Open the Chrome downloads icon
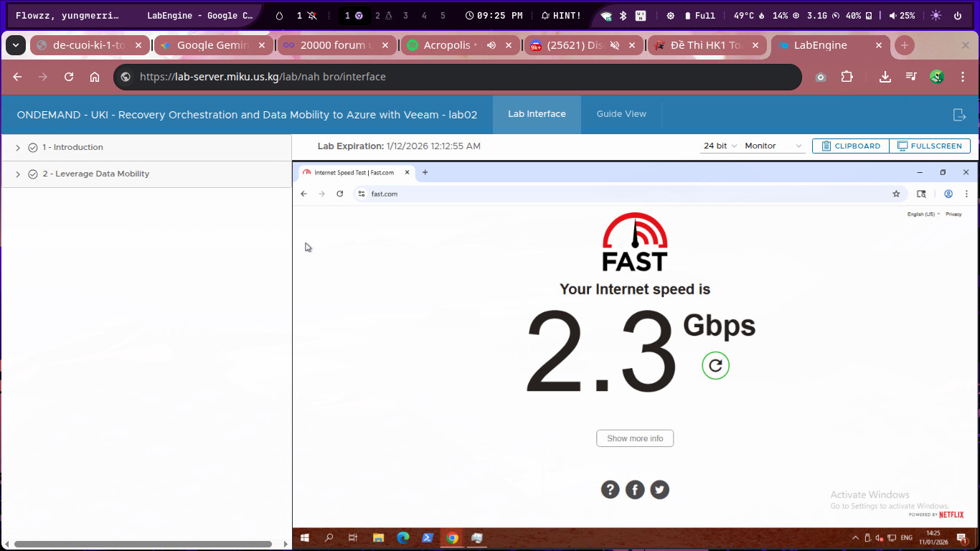The image size is (980, 551). tap(885, 77)
